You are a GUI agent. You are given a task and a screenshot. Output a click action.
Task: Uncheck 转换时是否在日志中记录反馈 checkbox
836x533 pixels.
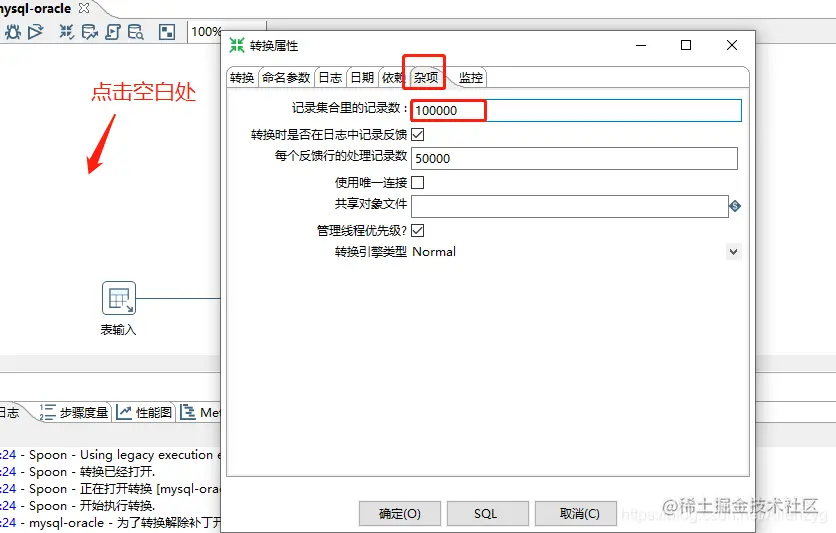click(x=418, y=134)
